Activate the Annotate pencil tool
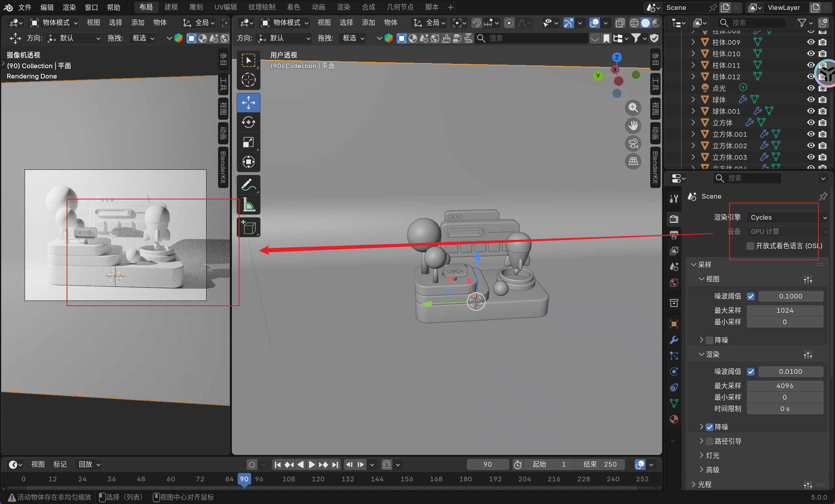This screenshot has height=504, width=835. click(x=249, y=185)
